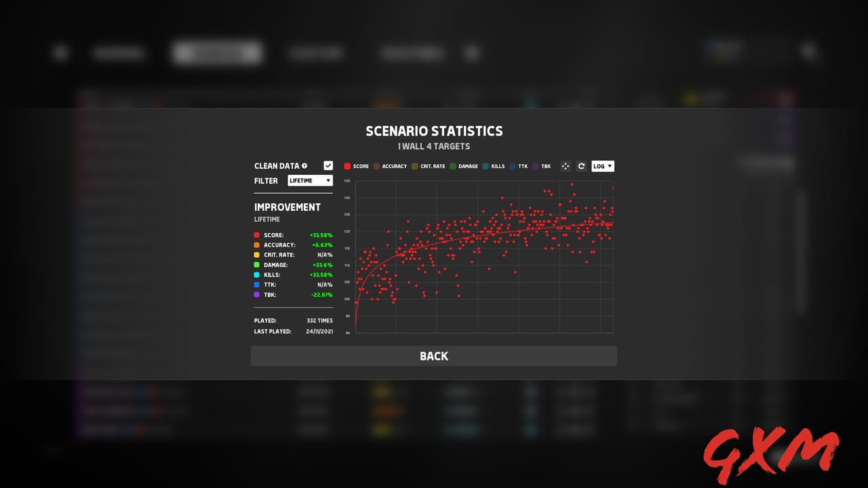
Task: Enable the Clean Data checkbox
Action: pos(328,165)
